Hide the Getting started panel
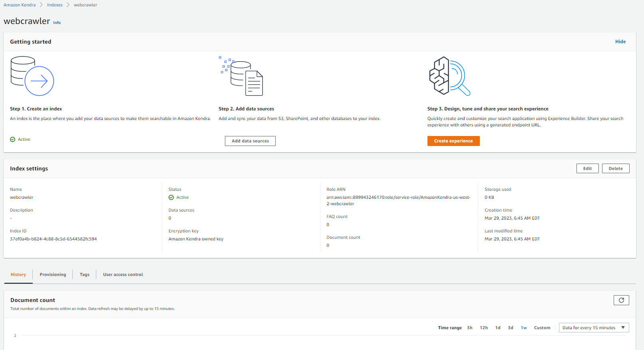The image size is (644, 350). tap(620, 42)
